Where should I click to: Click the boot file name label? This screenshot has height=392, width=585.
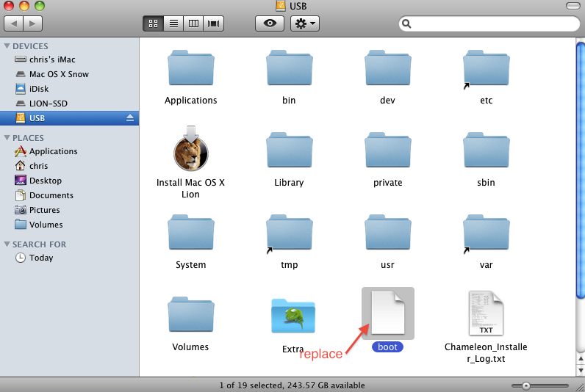click(x=387, y=347)
